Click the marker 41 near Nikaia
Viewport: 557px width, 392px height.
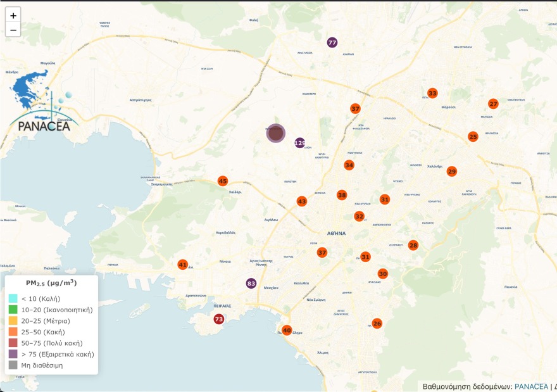point(184,263)
